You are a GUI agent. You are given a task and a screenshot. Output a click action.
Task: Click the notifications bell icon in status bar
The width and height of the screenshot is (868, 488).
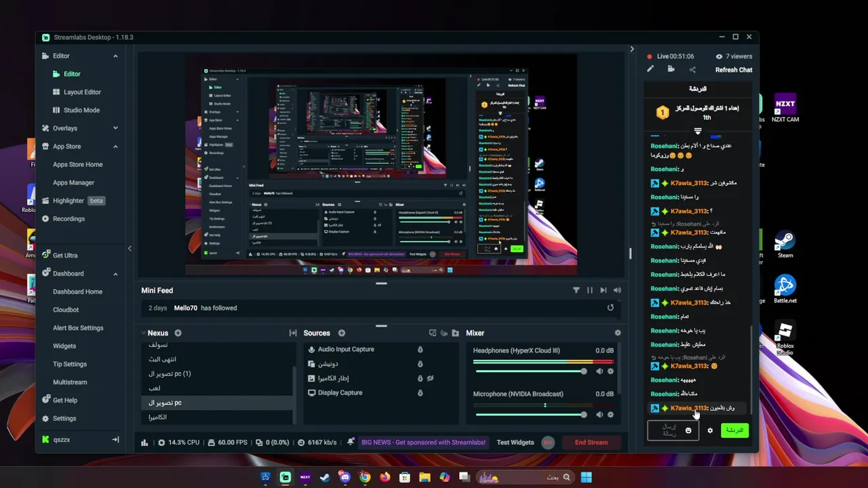[351, 442]
